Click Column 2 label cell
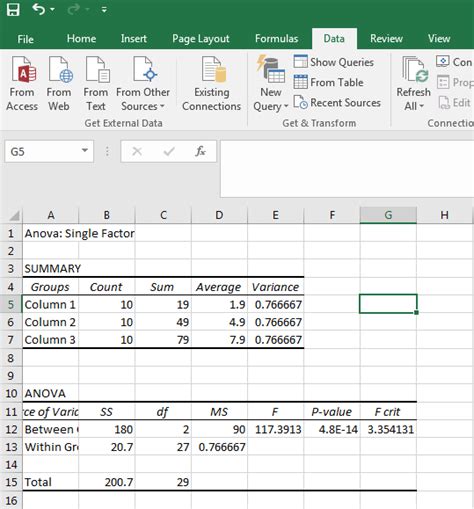Image resolution: width=474 pixels, height=509 pixels. pyautogui.click(x=51, y=322)
